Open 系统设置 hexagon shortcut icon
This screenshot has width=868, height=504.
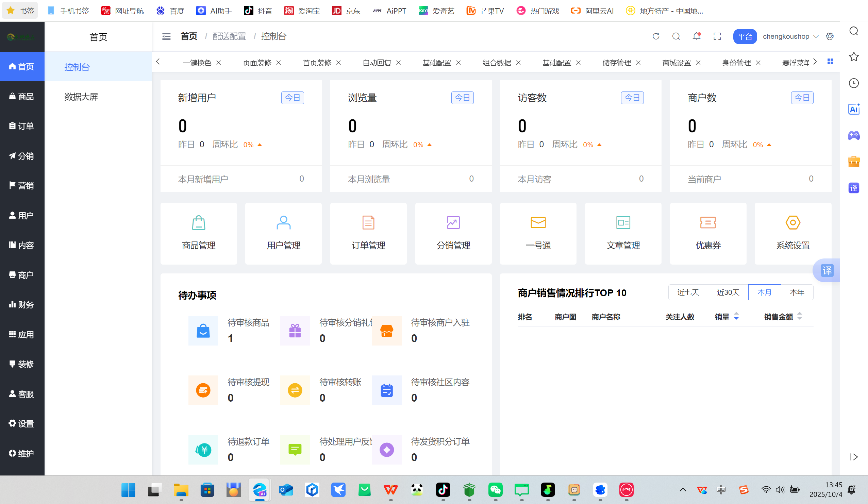(x=792, y=223)
